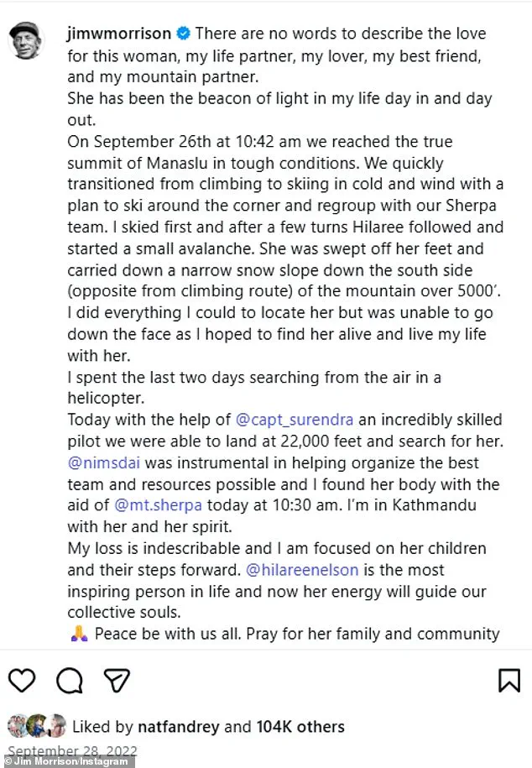Image resolution: width=532 pixels, height=768 pixels.
Task: Share the post via paper plane icon
Action: (x=116, y=681)
